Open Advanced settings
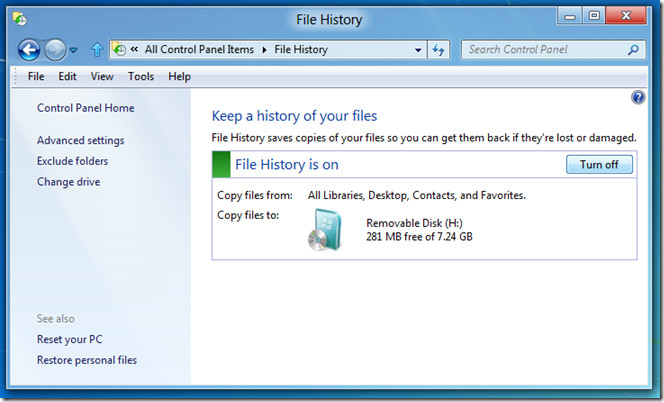The height and width of the screenshot is (402, 664). (80, 140)
